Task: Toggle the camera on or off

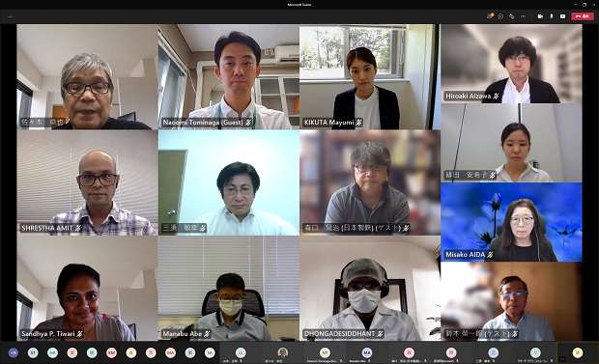Action: 540,16
